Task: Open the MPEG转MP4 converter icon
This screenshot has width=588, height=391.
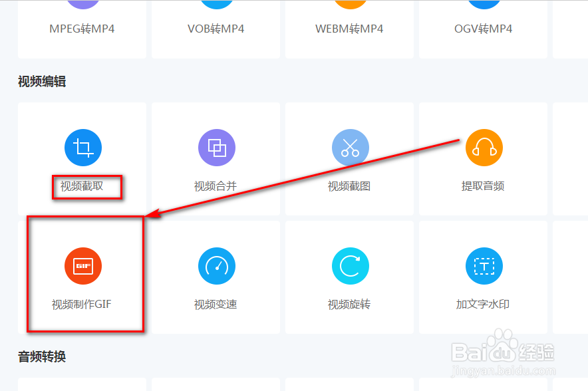Action: (82, 3)
